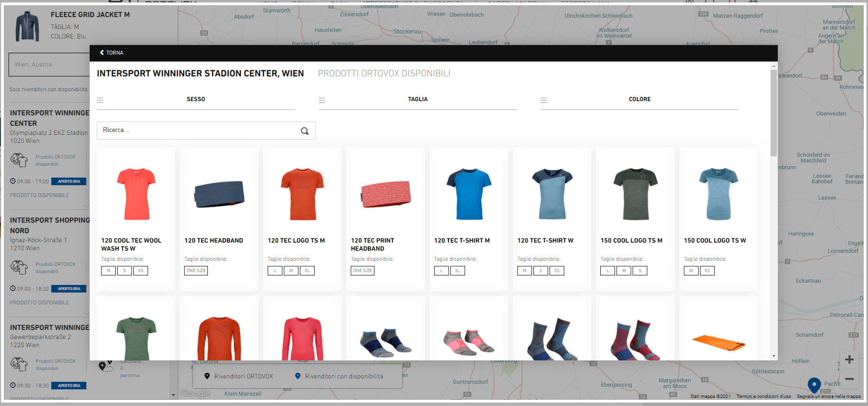868x406 pixels.
Task: Click the Wien, Austria location field
Action: click(x=49, y=65)
